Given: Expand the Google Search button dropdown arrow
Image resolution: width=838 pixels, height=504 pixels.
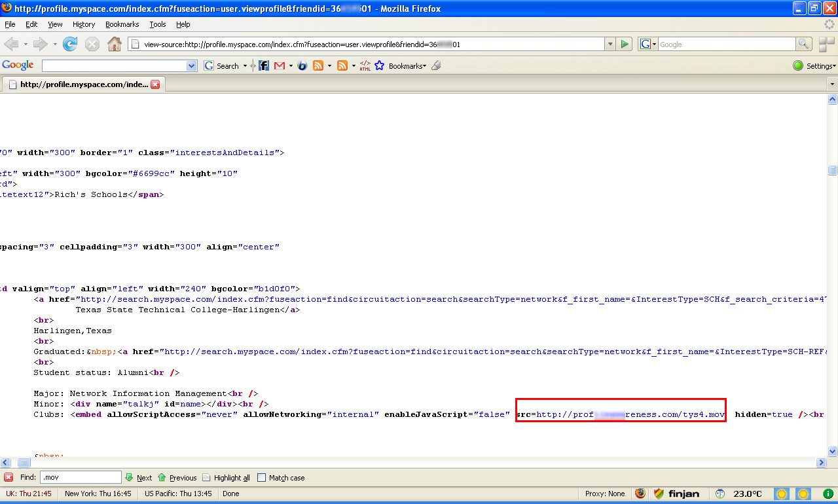Looking at the screenshot, I should click(x=245, y=66).
